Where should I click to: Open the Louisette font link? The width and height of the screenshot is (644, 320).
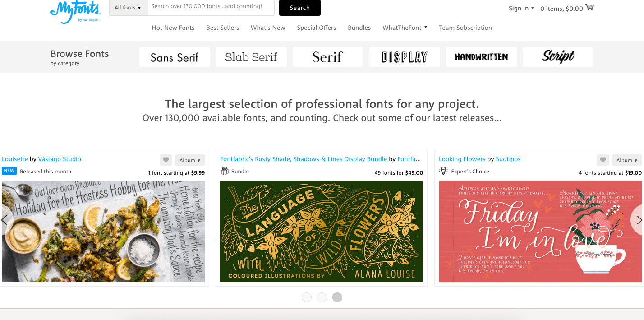point(15,159)
